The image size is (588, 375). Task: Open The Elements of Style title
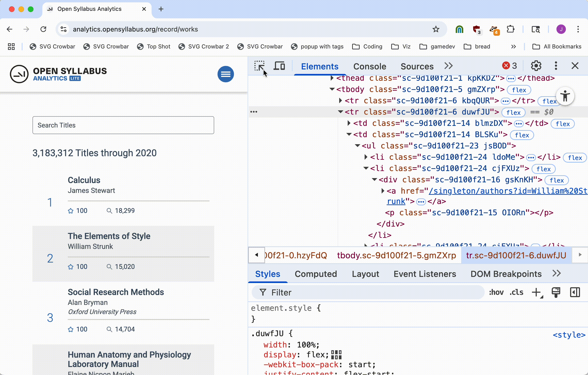pos(109,236)
